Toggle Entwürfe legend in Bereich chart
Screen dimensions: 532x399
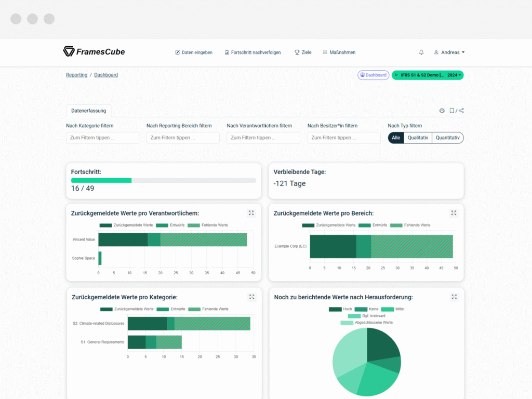coord(373,225)
